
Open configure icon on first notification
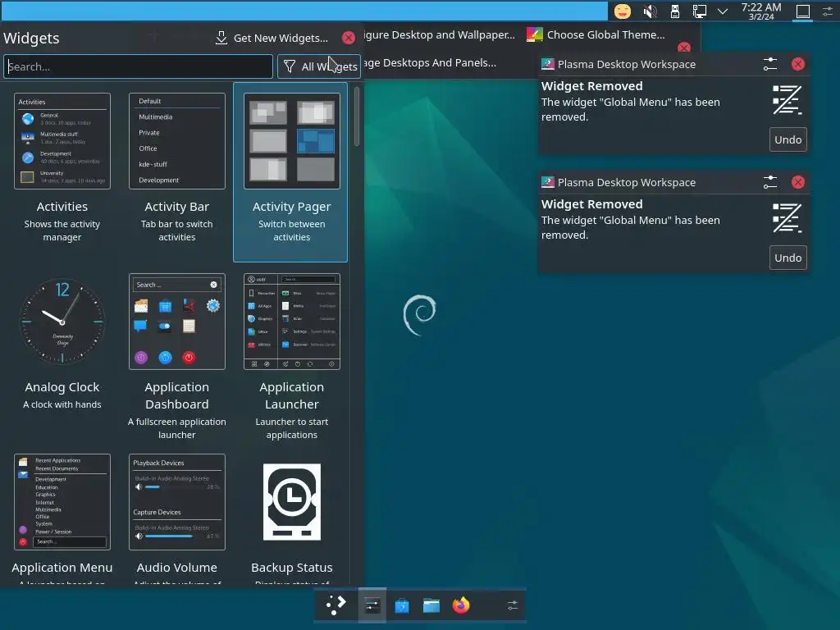769,64
